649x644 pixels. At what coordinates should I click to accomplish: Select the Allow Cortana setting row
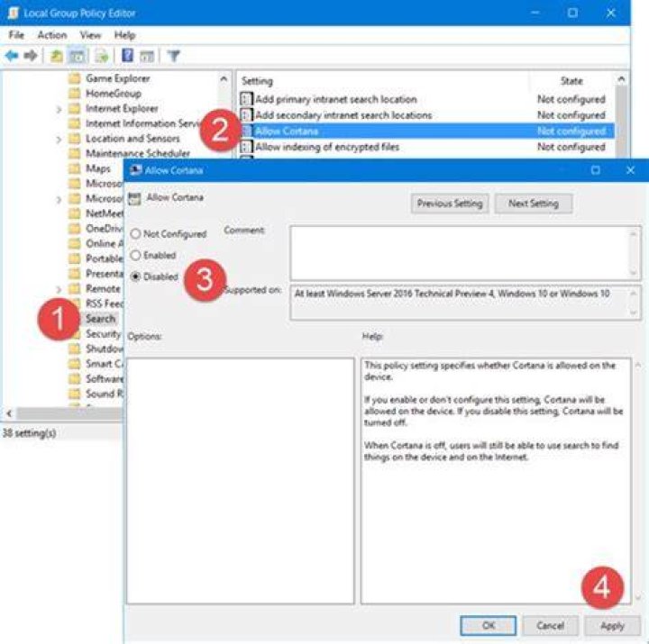(x=426, y=132)
